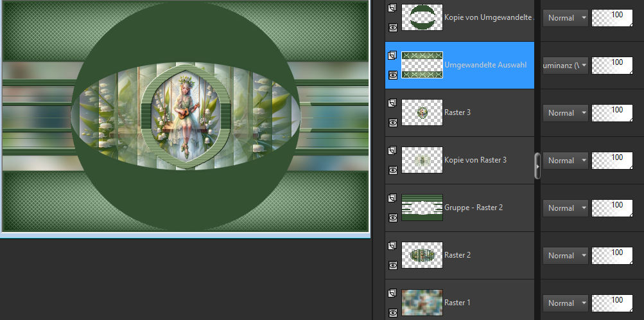
Task: Open blend mode dropdown for Gruppe - Raster 2
Action: (566, 208)
